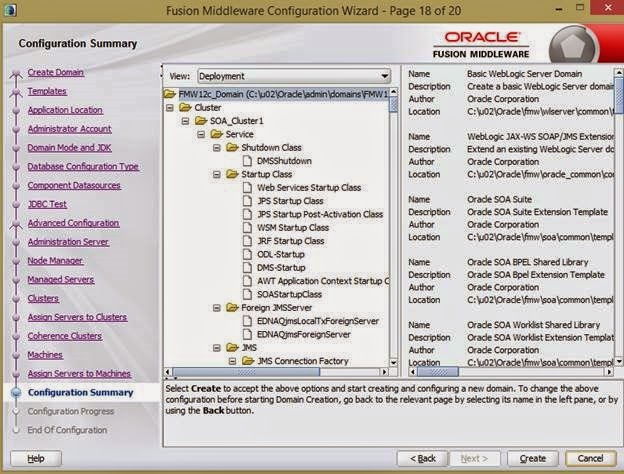Viewport: 624px width, 474px height.
Task: Open Assign Servers to Machines step
Action: [79, 374]
